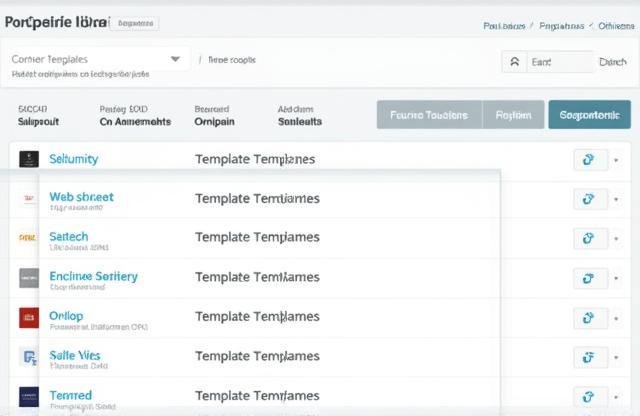Click the teal Segportonic button
Viewport: 640px width, 416px height.
[589, 115]
